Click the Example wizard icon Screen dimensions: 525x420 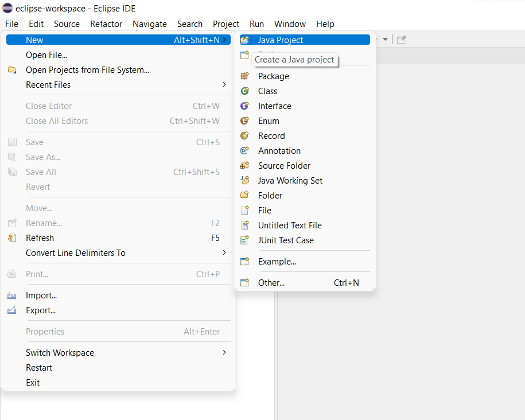[245, 261]
